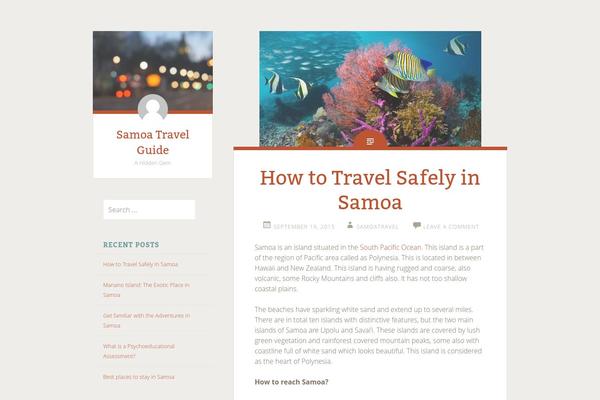
Task: Click the Leave a Comment link
Action: tap(451, 227)
